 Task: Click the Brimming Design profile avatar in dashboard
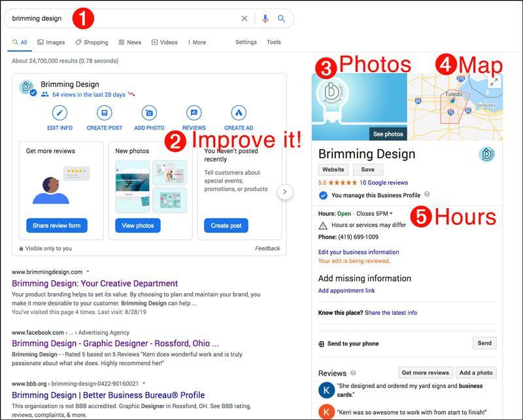point(27,88)
